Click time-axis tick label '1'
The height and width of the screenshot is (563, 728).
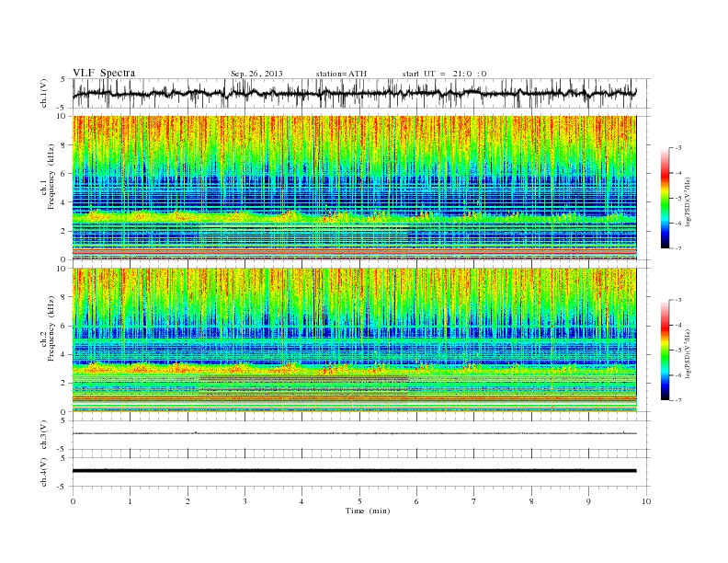[130, 501]
